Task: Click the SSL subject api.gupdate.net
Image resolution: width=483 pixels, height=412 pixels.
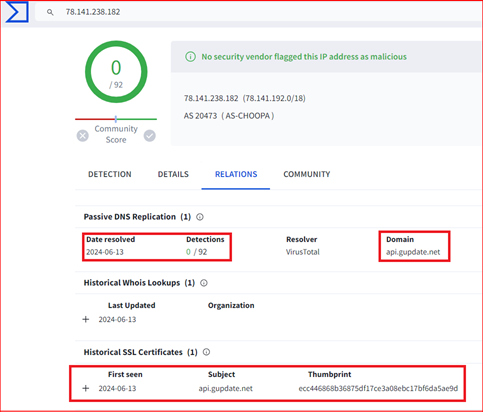Action: tap(226, 388)
